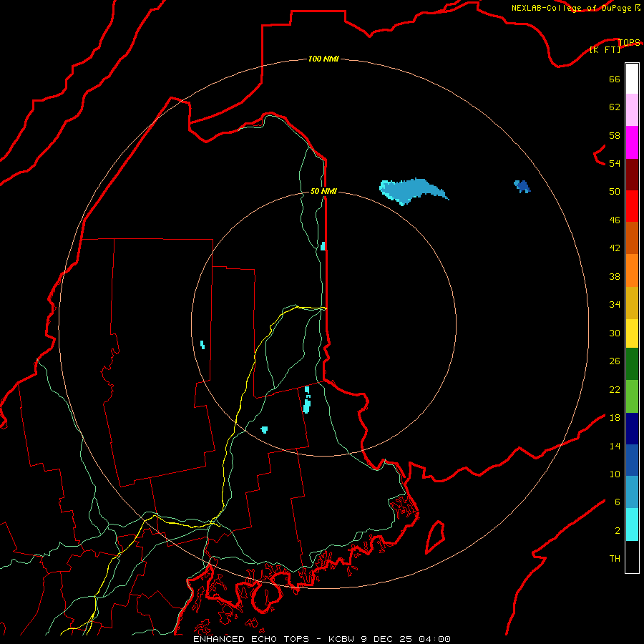Click the bright red 46 kft legend swatch
This screenshot has width=644, height=644.
coord(632,206)
